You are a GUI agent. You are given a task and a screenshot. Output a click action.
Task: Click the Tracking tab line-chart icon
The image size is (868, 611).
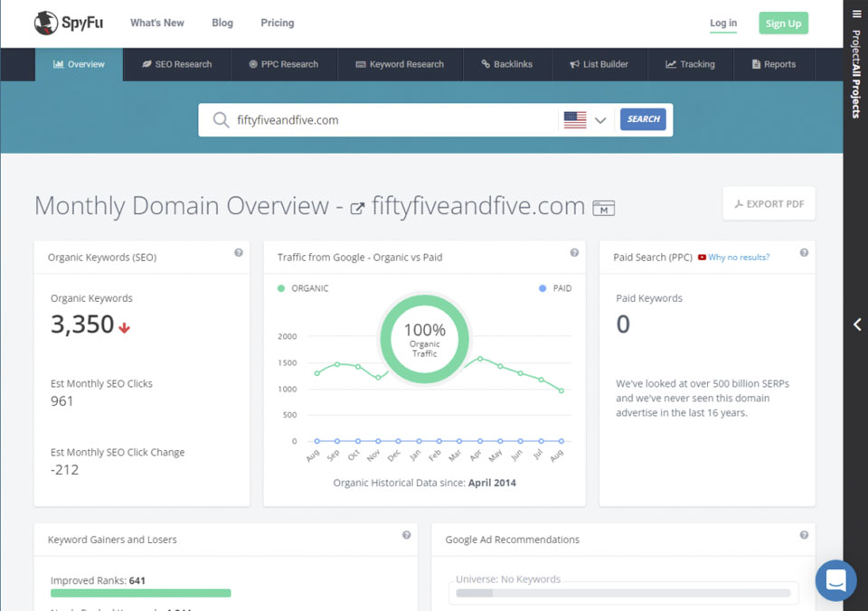[671, 64]
